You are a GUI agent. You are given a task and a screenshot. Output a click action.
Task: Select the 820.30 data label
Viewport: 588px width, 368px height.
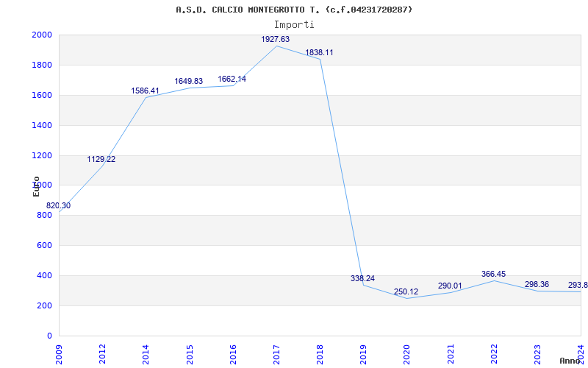tap(59, 206)
